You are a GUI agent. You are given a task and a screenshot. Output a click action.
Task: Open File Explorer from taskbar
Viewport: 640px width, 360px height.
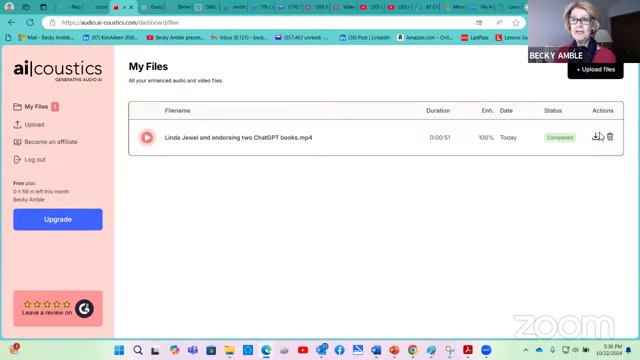click(229, 350)
